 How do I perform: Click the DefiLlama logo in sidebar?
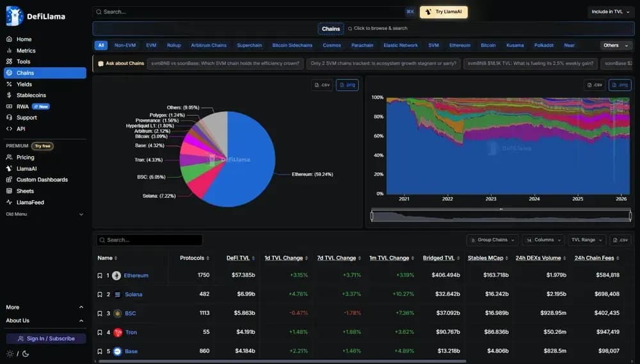(x=15, y=16)
